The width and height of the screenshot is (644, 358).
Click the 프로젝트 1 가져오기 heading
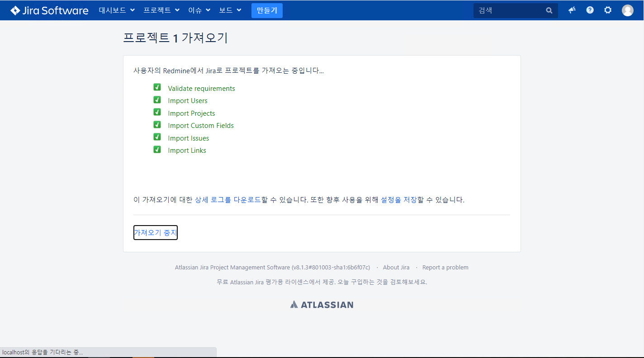(x=175, y=38)
